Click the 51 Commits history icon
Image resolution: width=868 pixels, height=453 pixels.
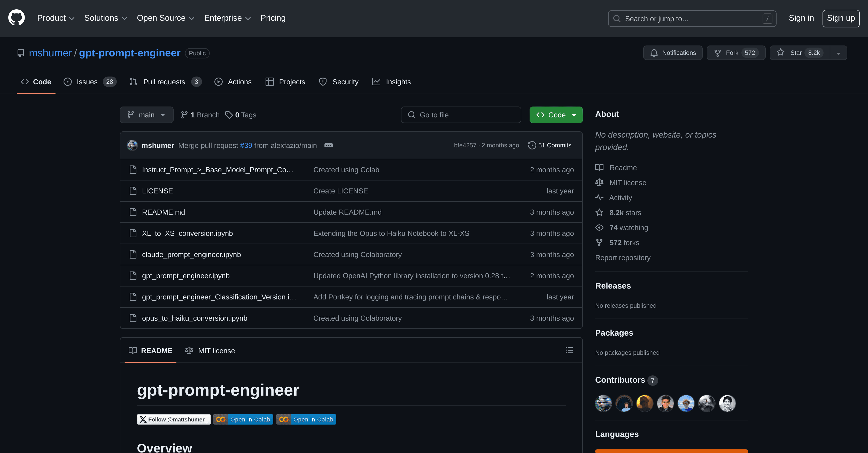pyautogui.click(x=532, y=145)
